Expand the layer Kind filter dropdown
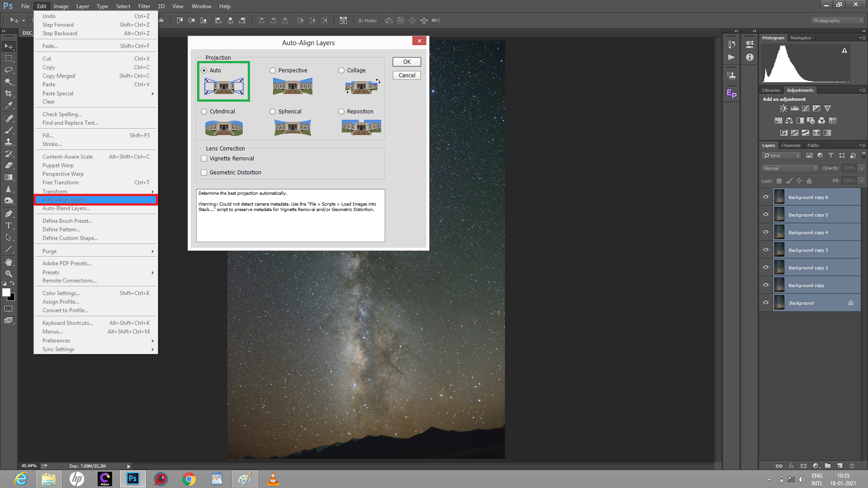Screen dimensions: 868x488 coord(782,155)
